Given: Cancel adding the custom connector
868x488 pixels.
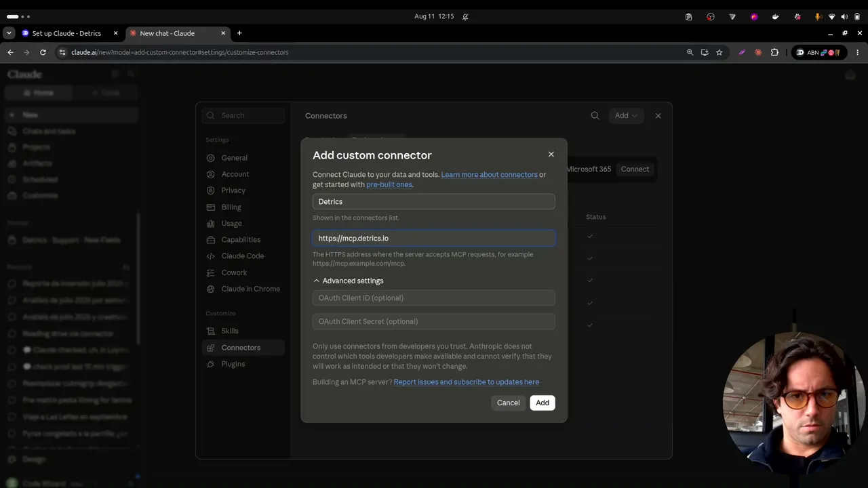Looking at the screenshot, I should pyautogui.click(x=508, y=403).
